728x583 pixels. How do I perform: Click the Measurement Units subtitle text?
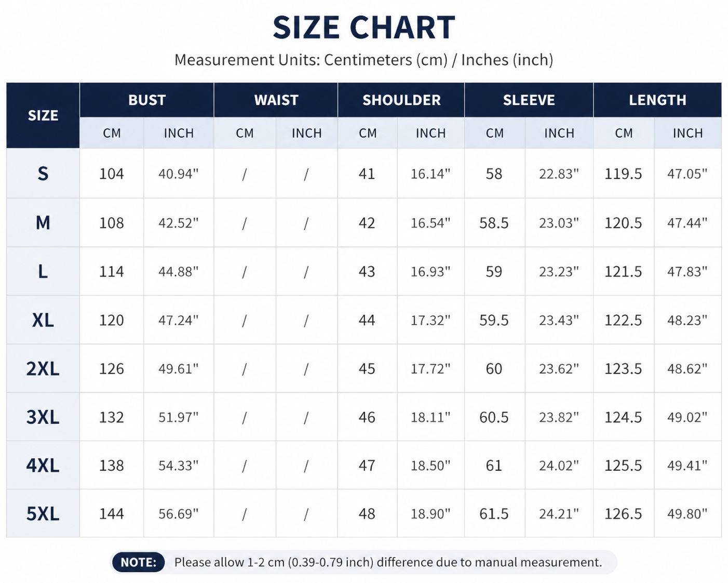(363, 60)
